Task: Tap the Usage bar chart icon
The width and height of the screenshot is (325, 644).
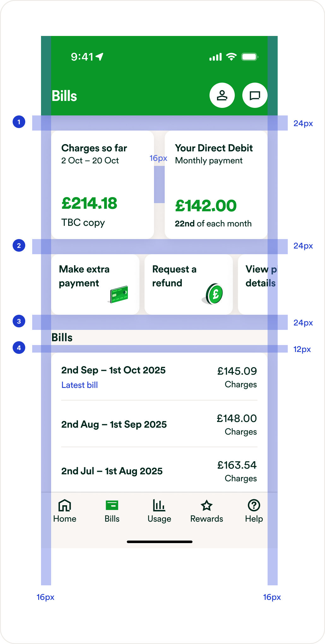Action: (159, 505)
